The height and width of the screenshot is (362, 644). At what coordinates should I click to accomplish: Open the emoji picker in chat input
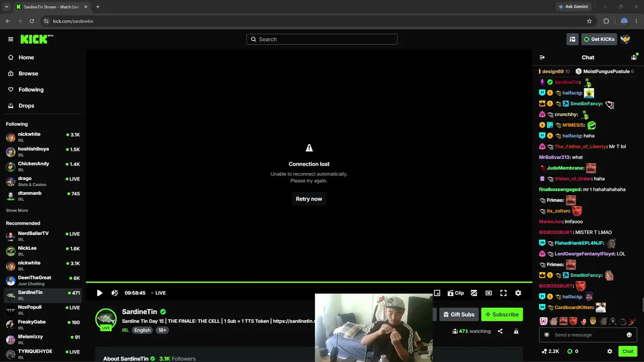(629, 335)
